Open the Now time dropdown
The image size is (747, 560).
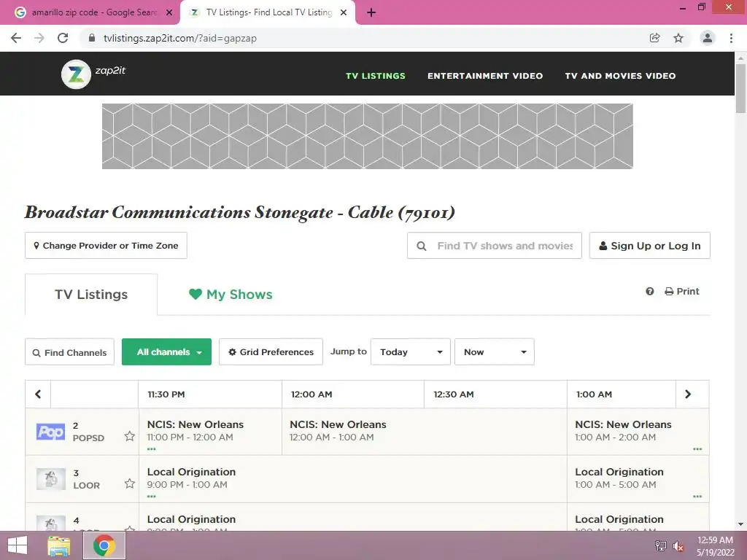pos(495,352)
